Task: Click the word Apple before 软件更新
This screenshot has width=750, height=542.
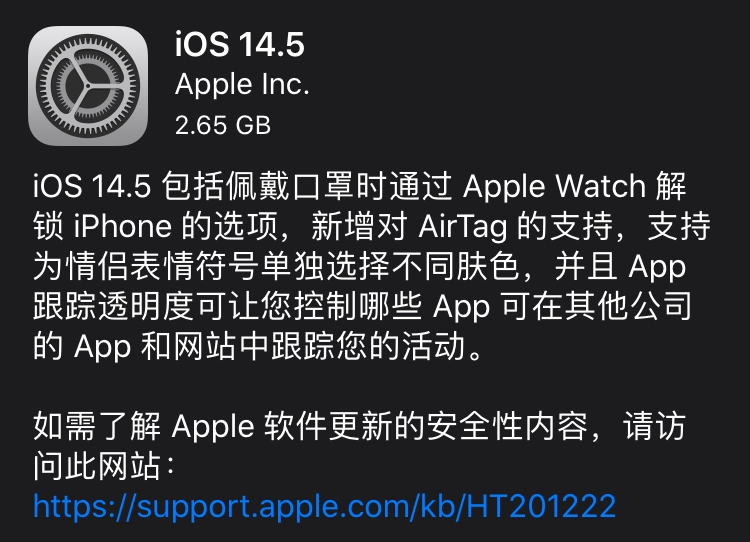Action: coord(213,426)
